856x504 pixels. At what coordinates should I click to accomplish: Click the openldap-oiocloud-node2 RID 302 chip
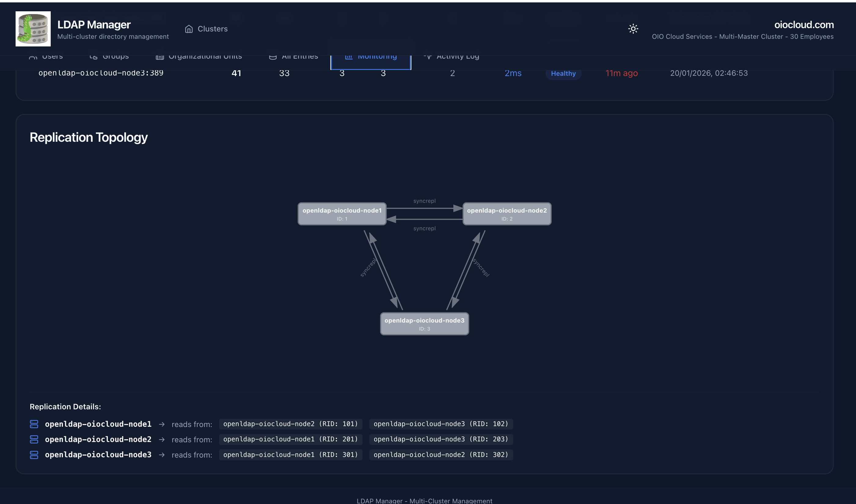pos(441,455)
